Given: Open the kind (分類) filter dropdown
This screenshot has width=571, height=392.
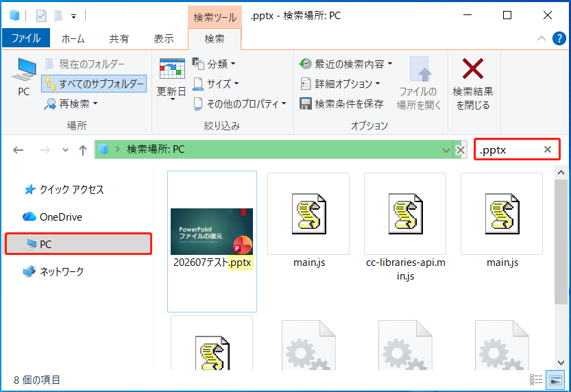Looking at the screenshot, I should click(x=214, y=64).
